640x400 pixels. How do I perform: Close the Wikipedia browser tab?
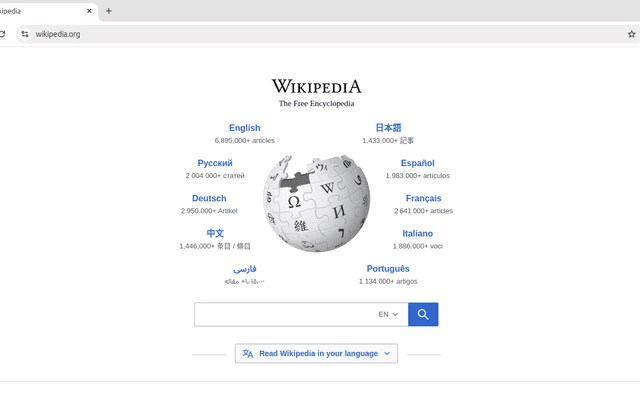click(89, 11)
